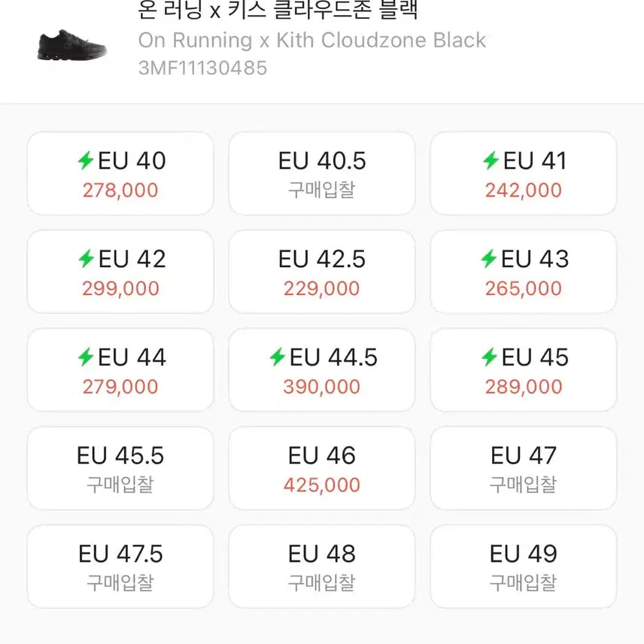Select the EU 48 size tile
Viewport: 644px width, 644px height.
[321, 567]
